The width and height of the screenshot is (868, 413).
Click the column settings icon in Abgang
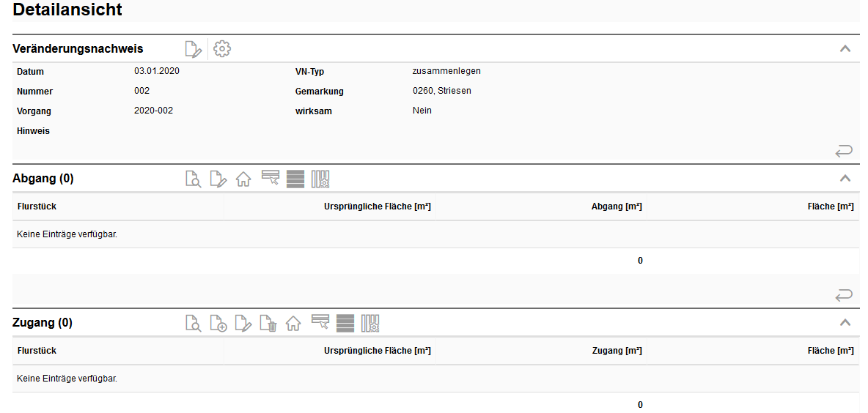pyautogui.click(x=320, y=179)
